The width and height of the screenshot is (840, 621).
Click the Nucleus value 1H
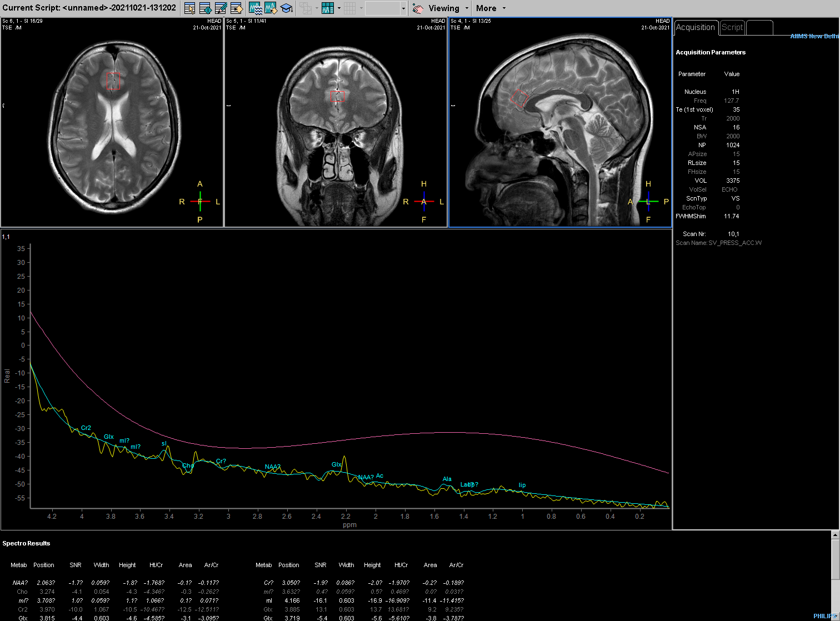click(x=736, y=92)
